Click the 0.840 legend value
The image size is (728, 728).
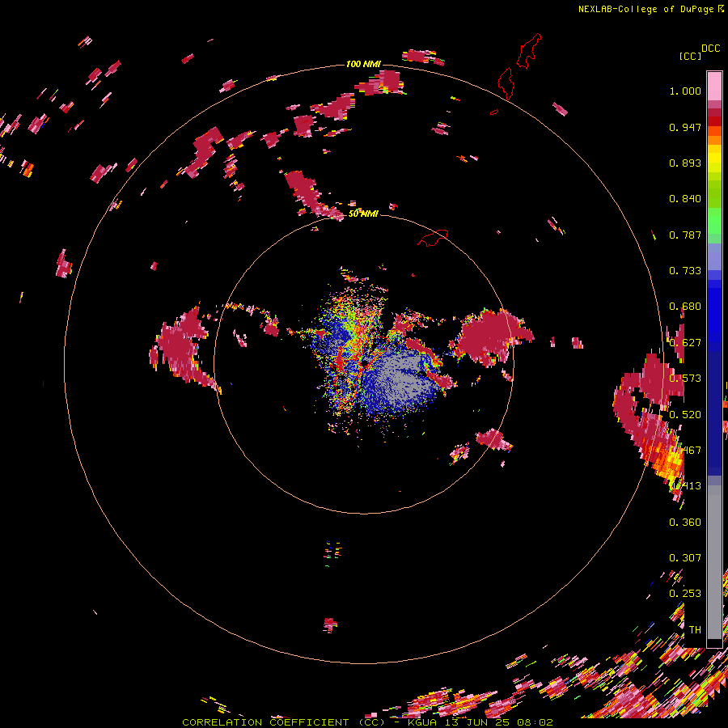pyautogui.click(x=685, y=199)
